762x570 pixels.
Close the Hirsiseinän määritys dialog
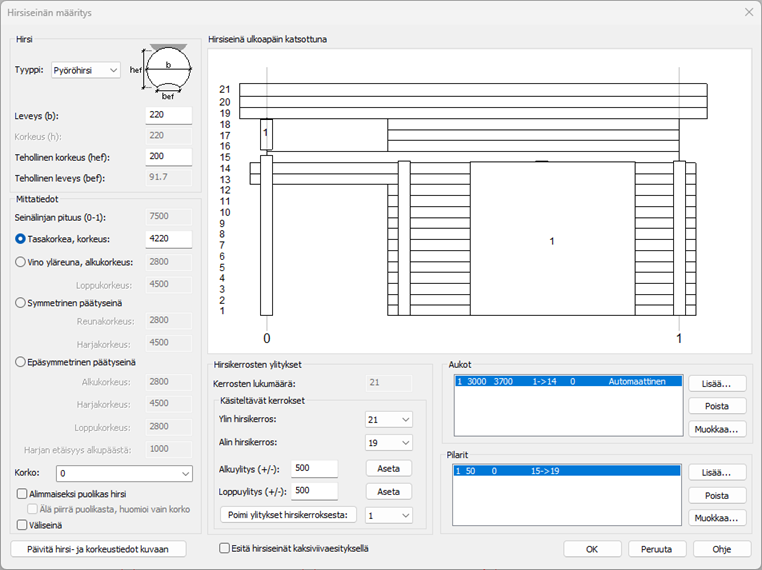(748, 12)
